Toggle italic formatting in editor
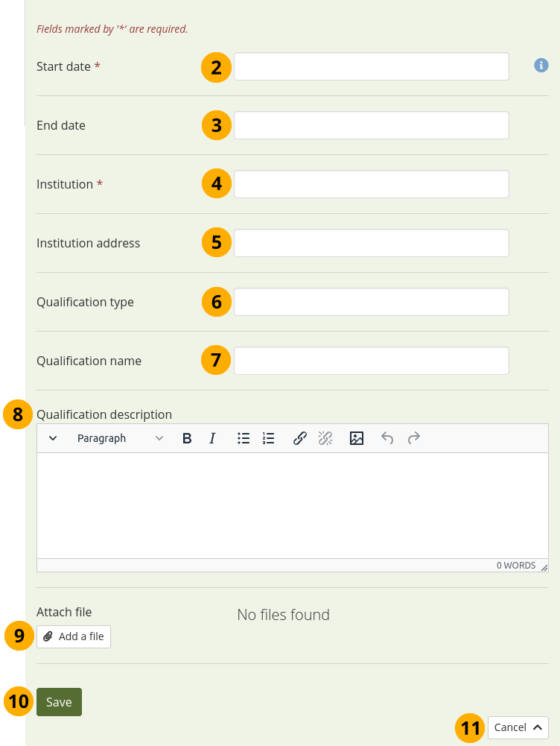 tap(212, 438)
